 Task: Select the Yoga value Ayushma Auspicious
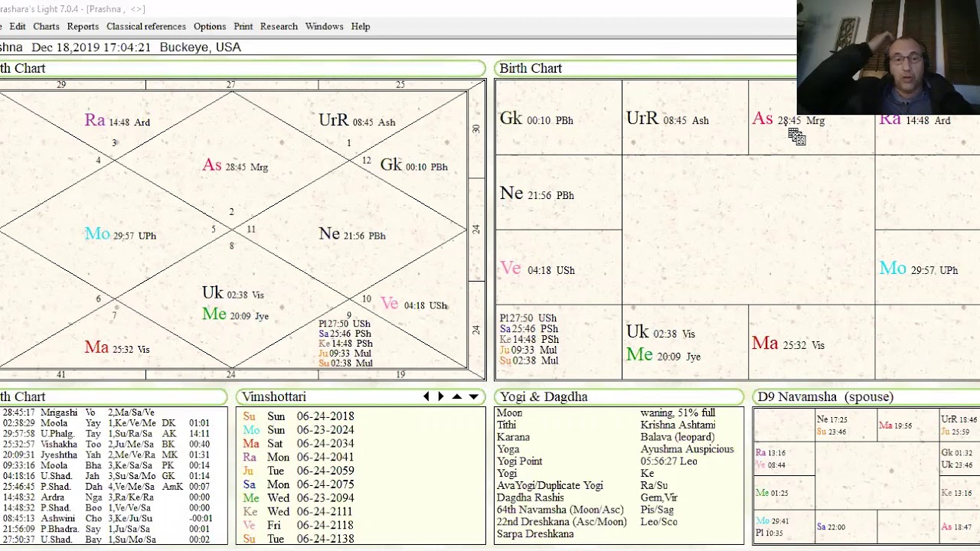(687, 449)
